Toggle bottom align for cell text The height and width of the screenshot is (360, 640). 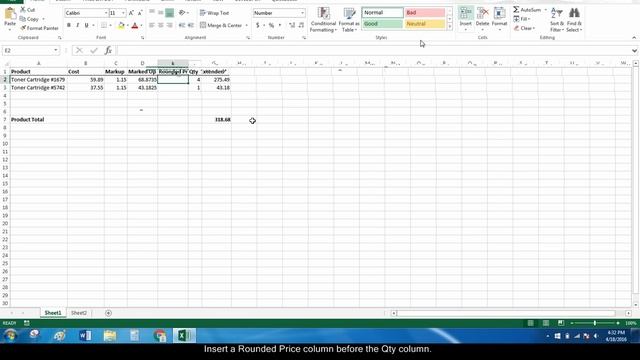coord(169,13)
